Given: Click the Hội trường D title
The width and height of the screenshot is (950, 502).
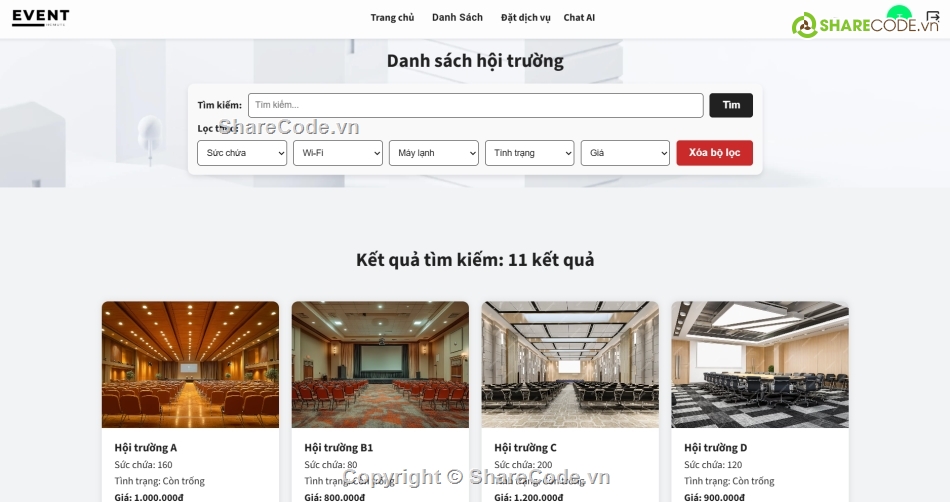Looking at the screenshot, I should 716,447.
